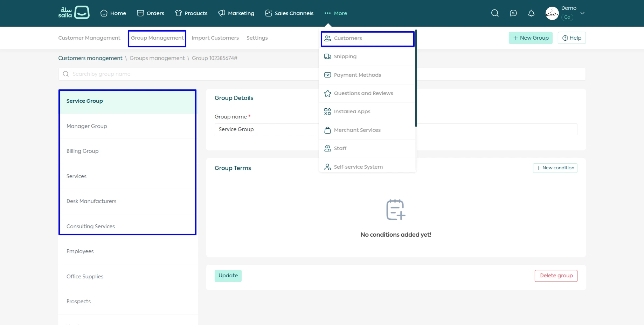Follow the Customers management breadcrumb link
644x325 pixels.
click(x=90, y=58)
